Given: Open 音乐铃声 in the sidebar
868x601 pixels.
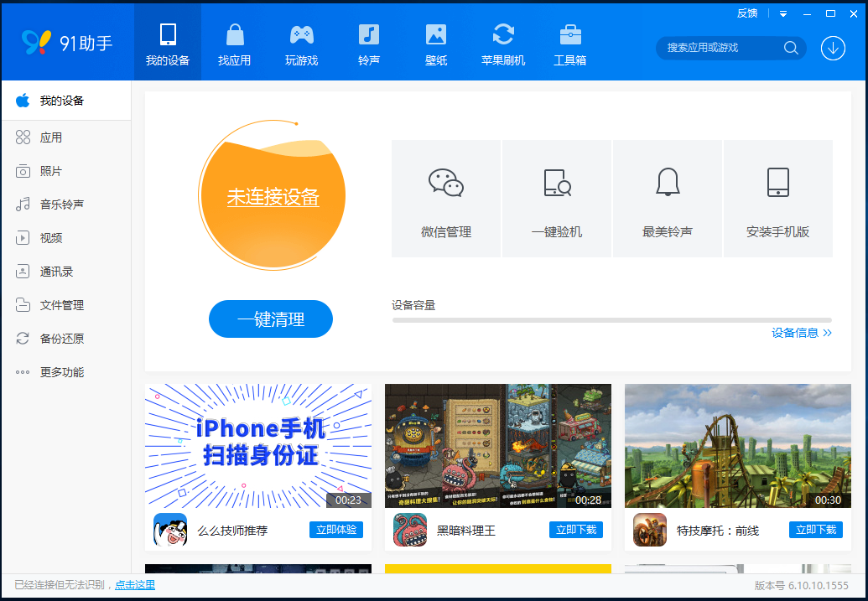Looking at the screenshot, I should 66,205.
